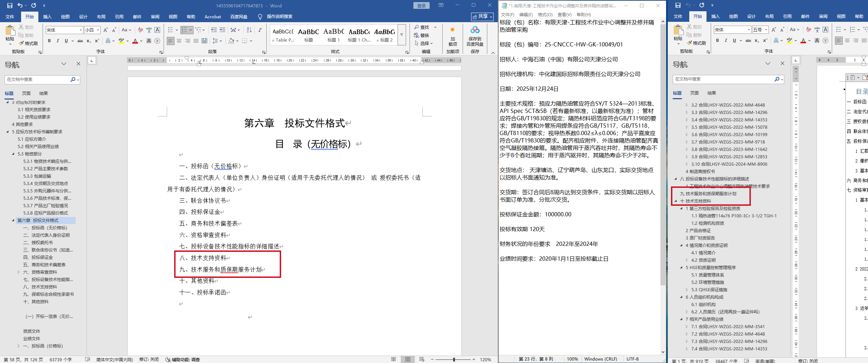Viewport: 868px width, 363px height.
Task: Expand the styles gallery in left Word
Action: tap(401, 34)
